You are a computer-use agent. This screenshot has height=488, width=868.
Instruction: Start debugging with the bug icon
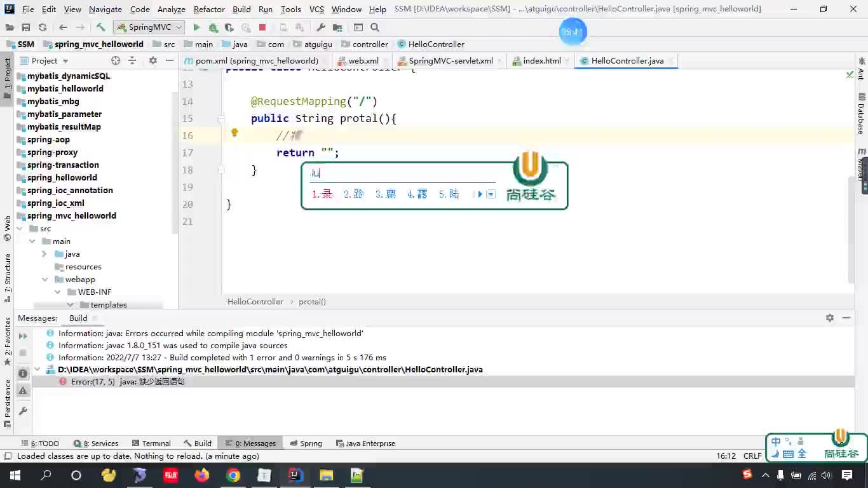[213, 27]
